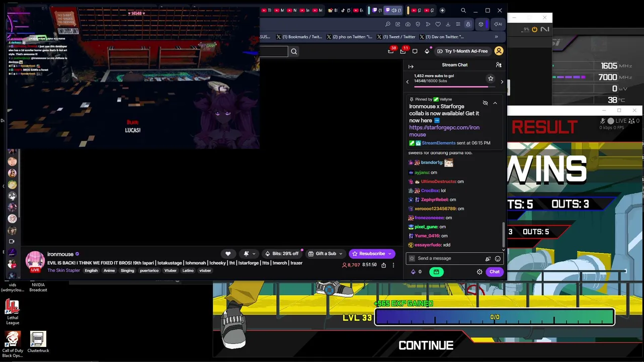Viewport: 644px width, 362px height.
Task: Open browser account profile icon
Action: pos(468,24)
